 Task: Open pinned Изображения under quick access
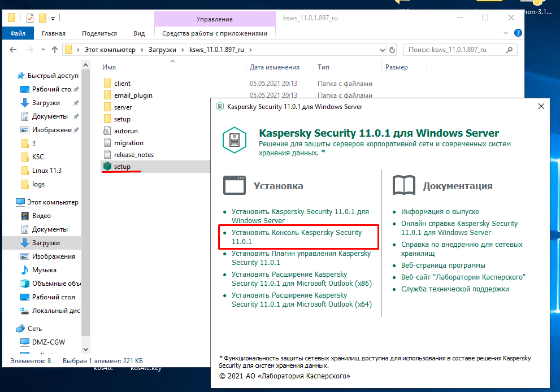[x=52, y=130]
